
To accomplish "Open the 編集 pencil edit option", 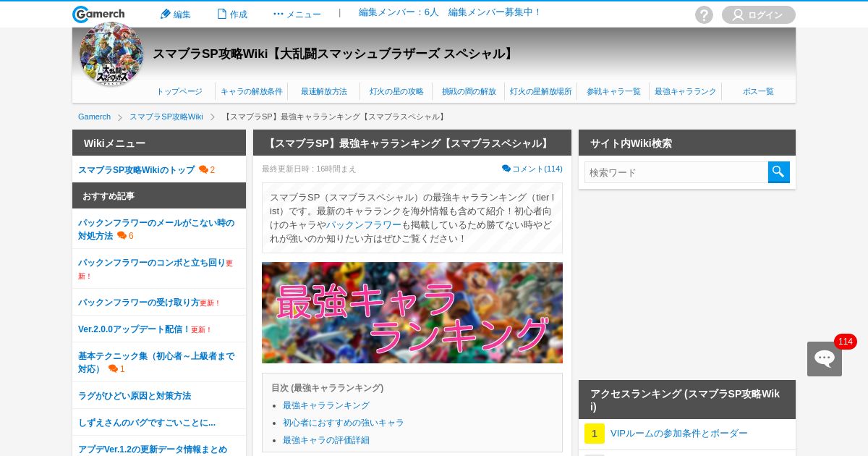I will (175, 14).
